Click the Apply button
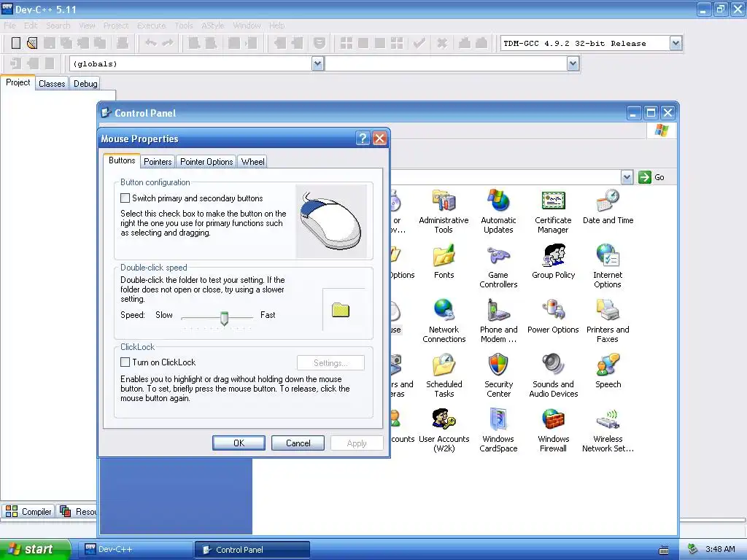This screenshot has height=560, width=747. 357,443
